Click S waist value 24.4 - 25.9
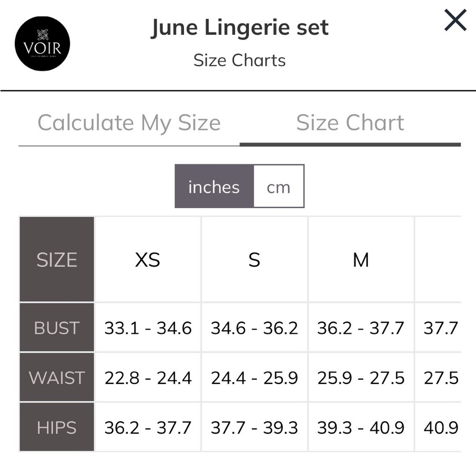476x476 pixels. 254,377
